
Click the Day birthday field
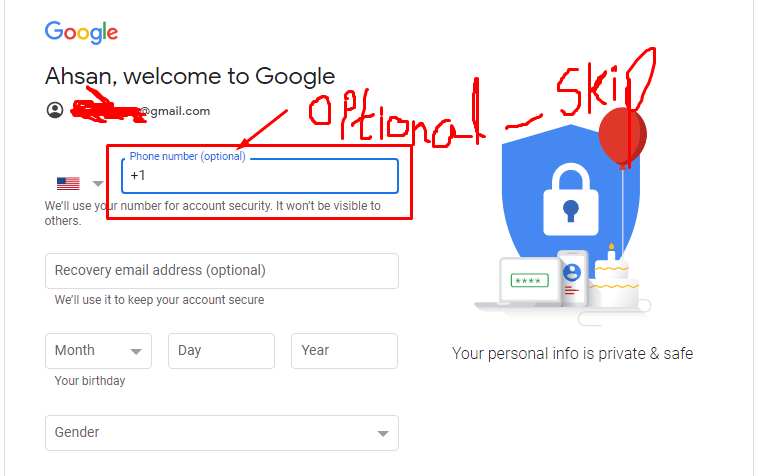pos(221,351)
